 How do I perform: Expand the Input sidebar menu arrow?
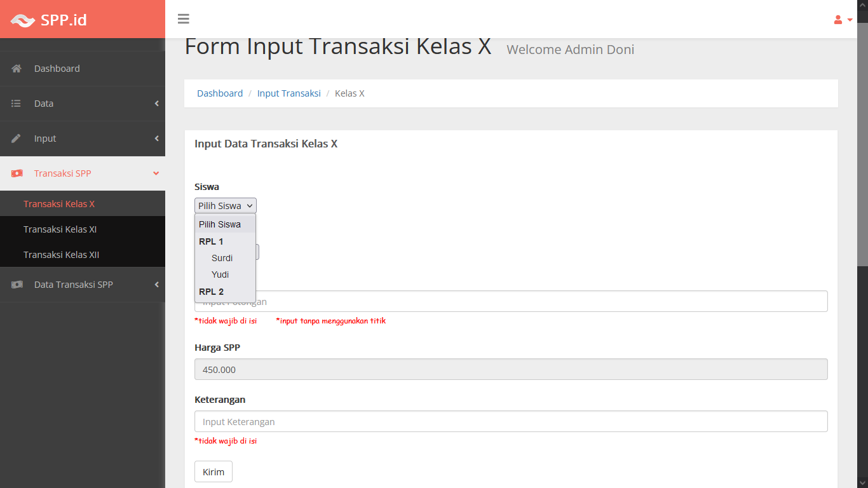point(156,139)
